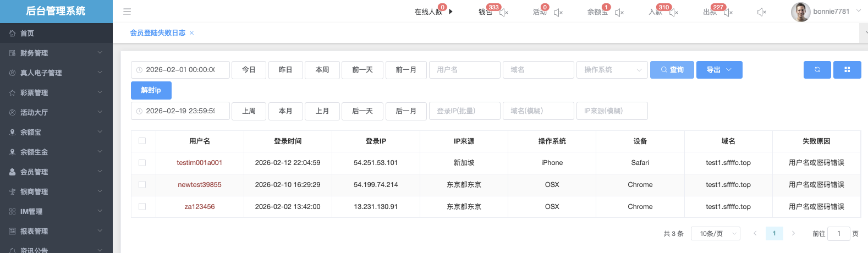Expand 会员管理 in the sidebar
The image size is (868, 253).
click(56, 172)
